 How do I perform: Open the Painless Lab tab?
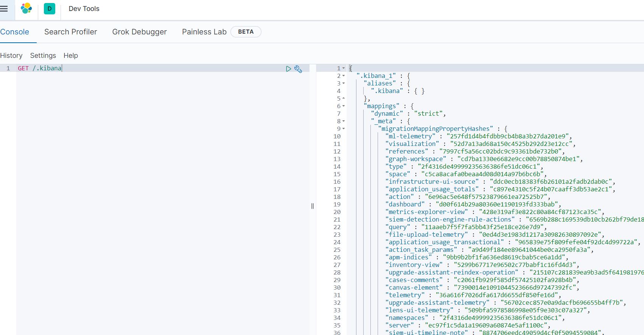tap(204, 32)
